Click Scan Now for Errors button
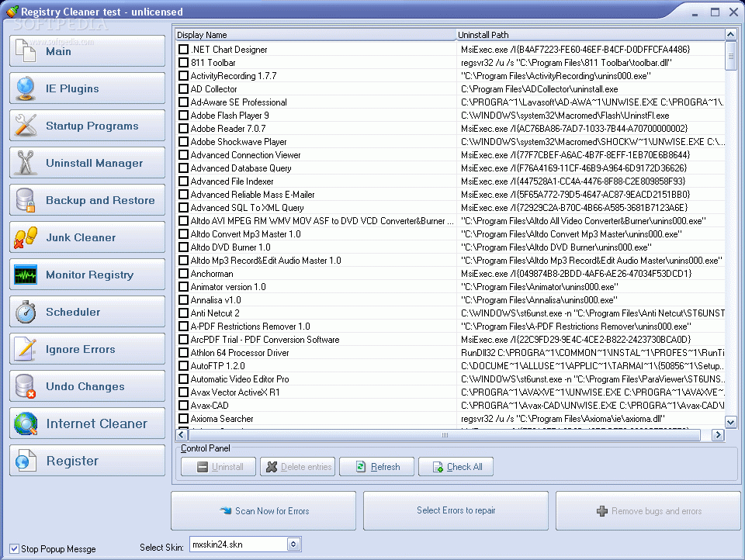The height and width of the screenshot is (560, 745). click(x=263, y=510)
